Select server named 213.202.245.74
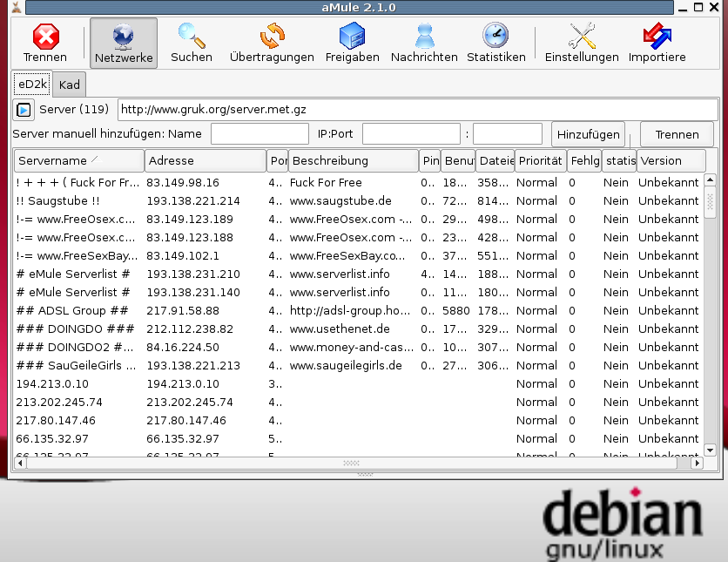728x562 pixels. click(358, 402)
